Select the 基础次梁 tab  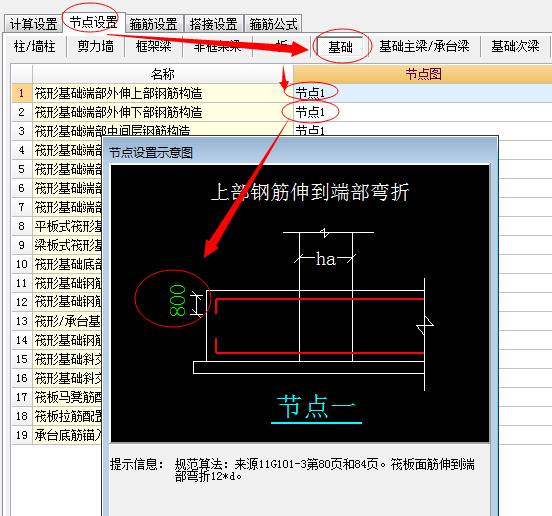click(515, 46)
